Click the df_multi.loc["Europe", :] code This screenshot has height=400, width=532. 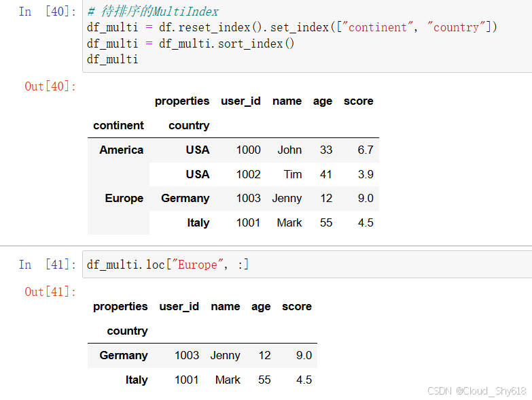168,264
